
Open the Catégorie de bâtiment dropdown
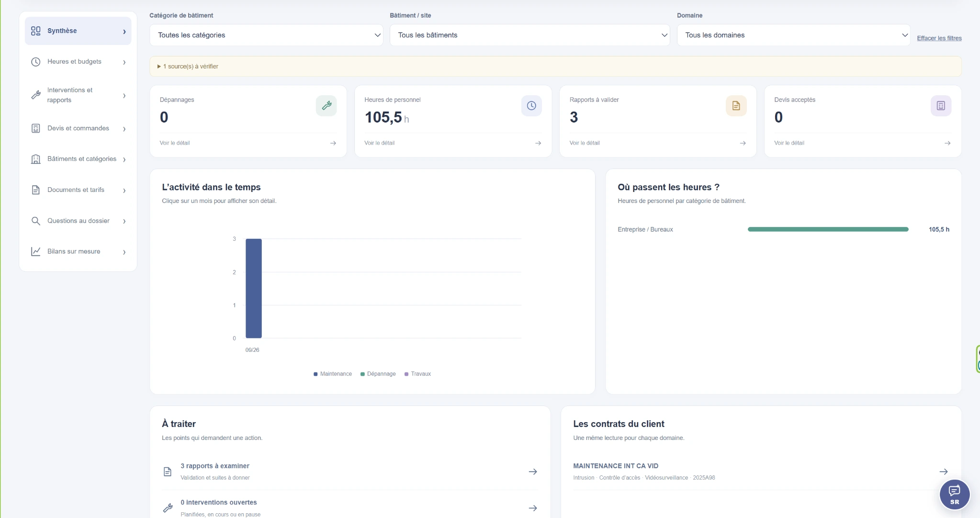(x=266, y=35)
